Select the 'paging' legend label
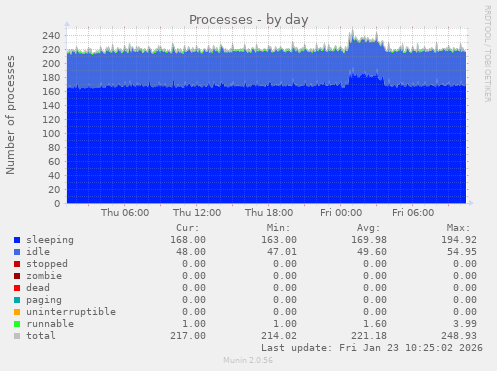Viewport: 497px width, 371px height. pyautogui.click(x=44, y=300)
